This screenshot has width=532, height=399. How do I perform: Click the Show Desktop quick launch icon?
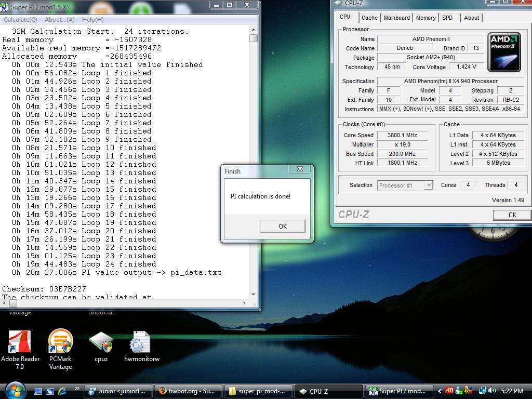(x=37, y=391)
